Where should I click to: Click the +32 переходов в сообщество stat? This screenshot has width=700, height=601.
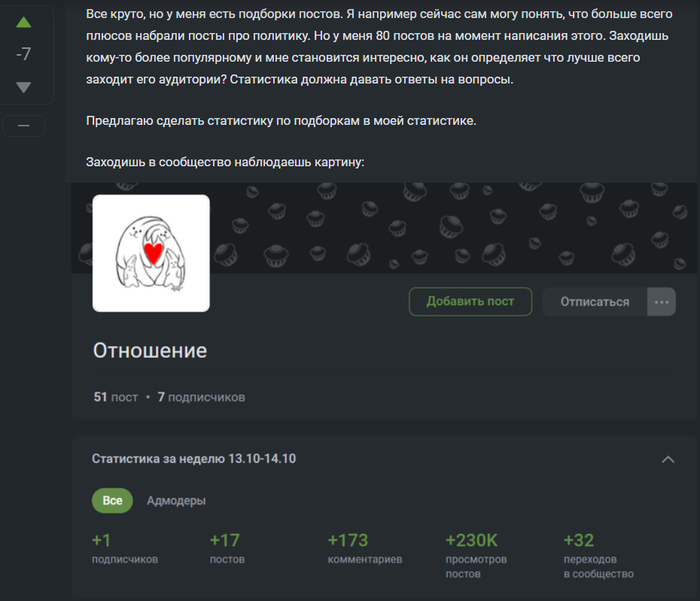pos(598,555)
